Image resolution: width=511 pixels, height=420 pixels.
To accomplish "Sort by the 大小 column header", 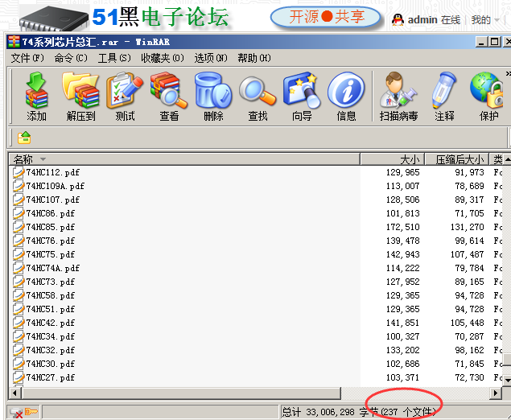I will 393,159.
